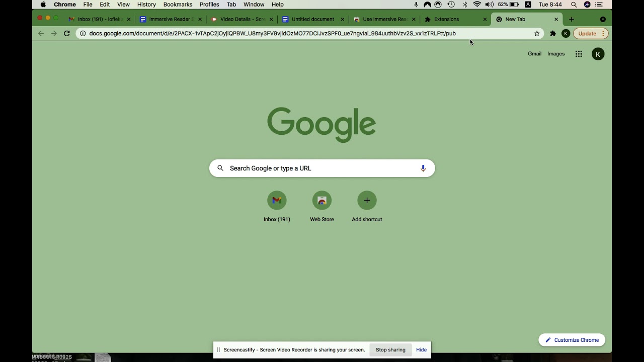
Task: Click the address bar URL field
Action: 309,33
